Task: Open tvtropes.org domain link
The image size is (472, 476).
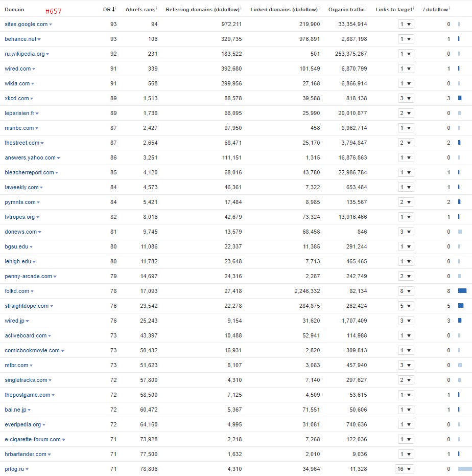Action: 20,217
